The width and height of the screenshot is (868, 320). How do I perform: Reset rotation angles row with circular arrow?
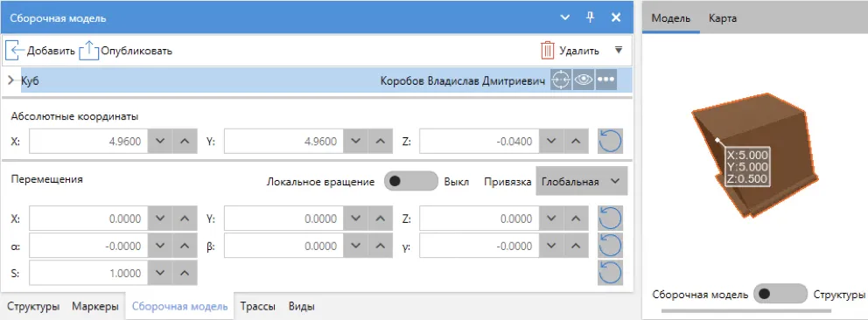pyautogui.click(x=610, y=246)
